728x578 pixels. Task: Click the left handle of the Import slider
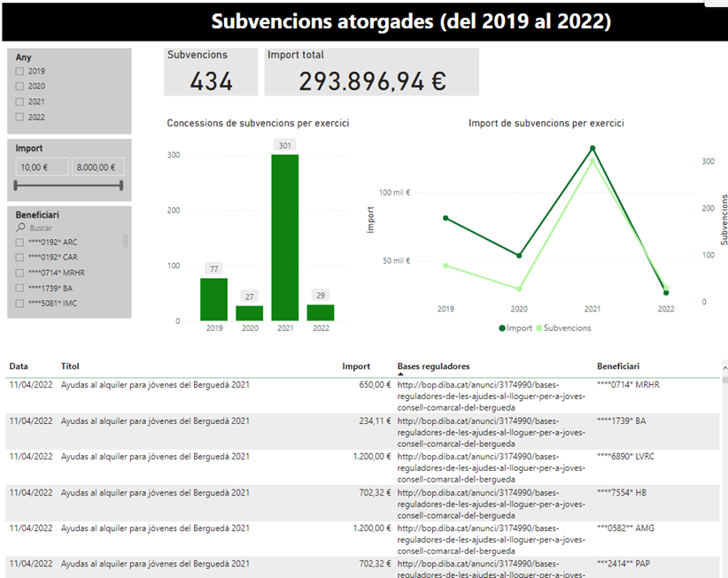click(16, 185)
